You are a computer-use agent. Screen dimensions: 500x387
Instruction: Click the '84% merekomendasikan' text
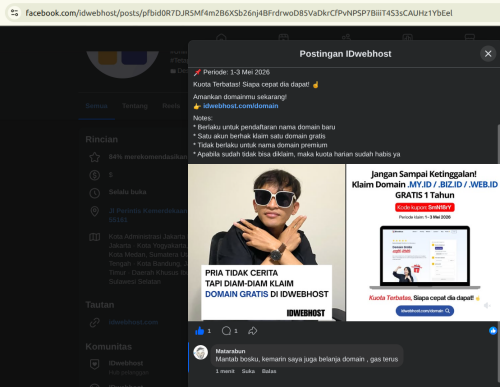[x=148, y=157]
